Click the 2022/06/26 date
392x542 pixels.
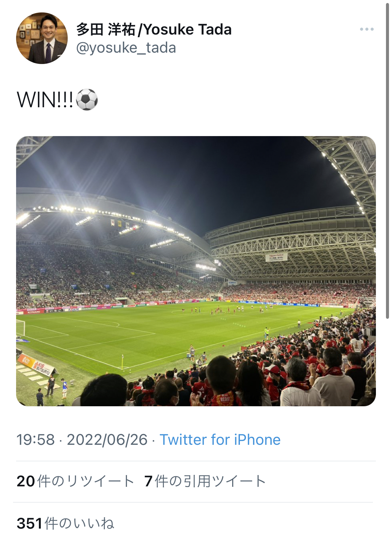click(x=107, y=440)
